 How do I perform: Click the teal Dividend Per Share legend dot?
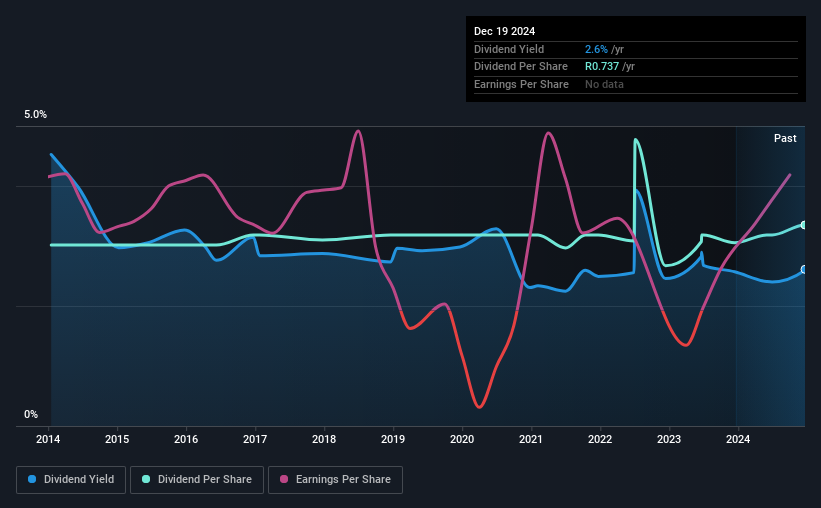146,479
